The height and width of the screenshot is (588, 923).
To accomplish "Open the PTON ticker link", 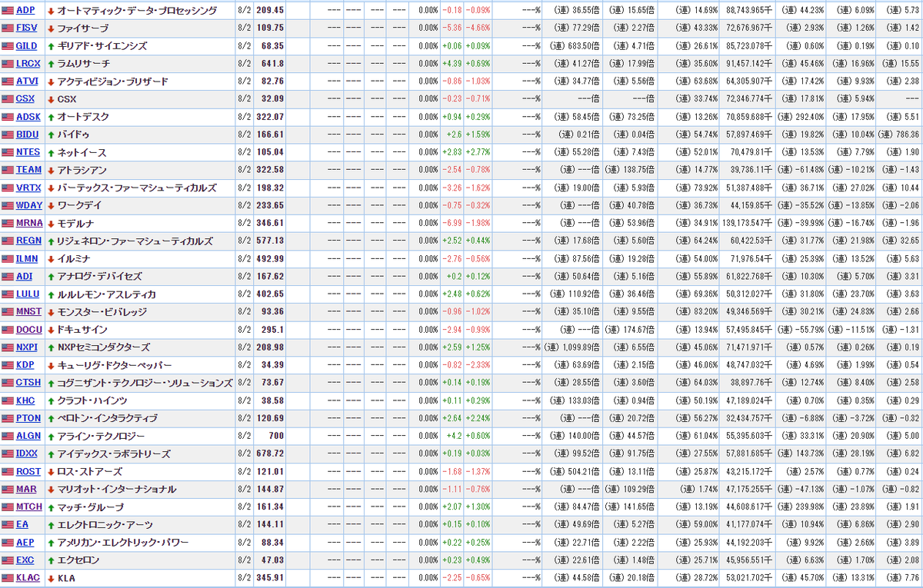I will [28, 418].
